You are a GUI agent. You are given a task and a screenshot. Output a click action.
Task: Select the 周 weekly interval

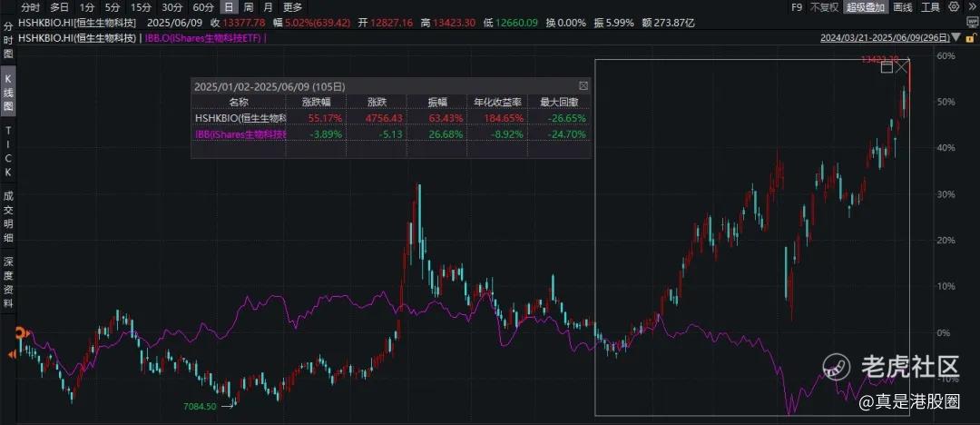coord(249,7)
